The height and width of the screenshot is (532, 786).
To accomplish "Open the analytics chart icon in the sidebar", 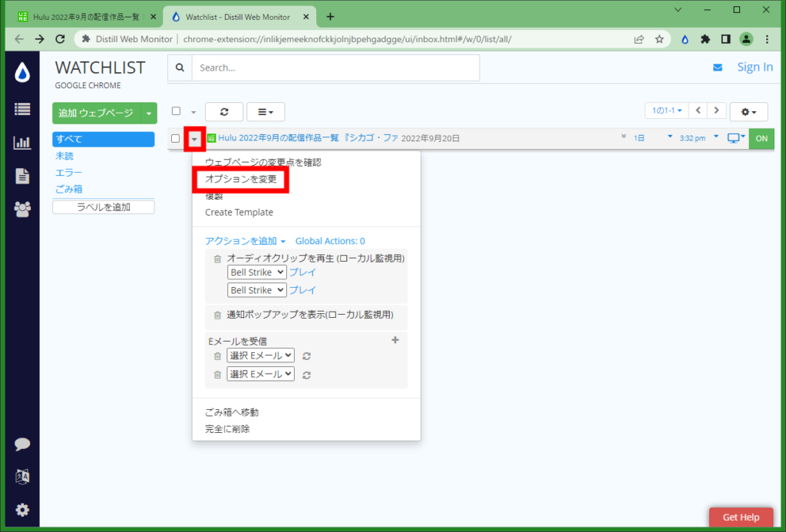I will (x=22, y=142).
